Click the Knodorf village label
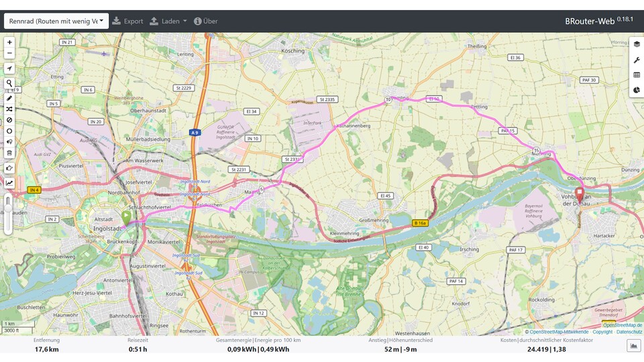 click(x=460, y=304)
